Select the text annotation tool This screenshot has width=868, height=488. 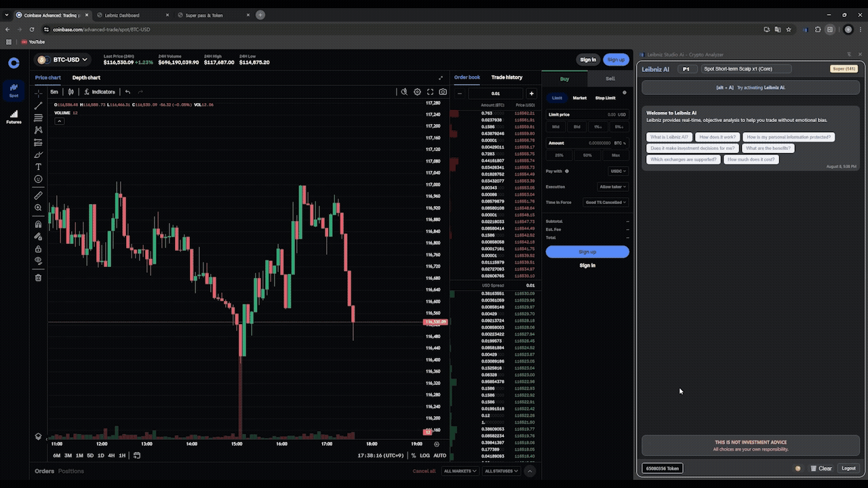point(38,167)
